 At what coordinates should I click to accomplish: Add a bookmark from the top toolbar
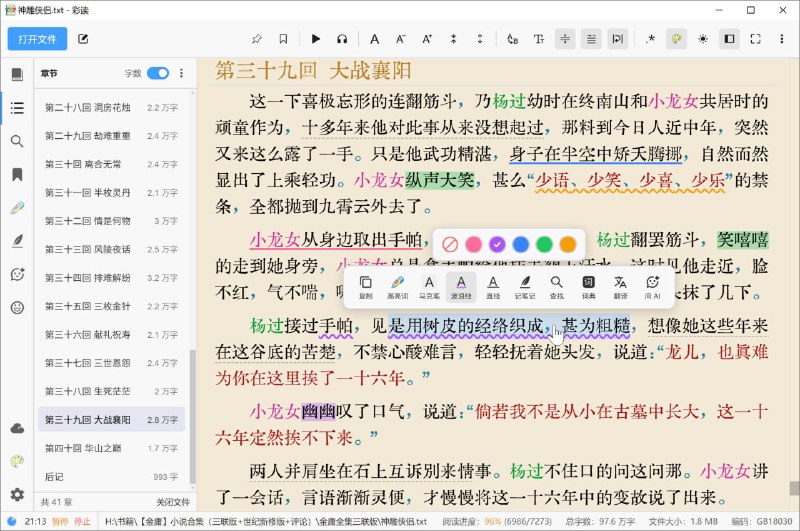coord(283,39)
